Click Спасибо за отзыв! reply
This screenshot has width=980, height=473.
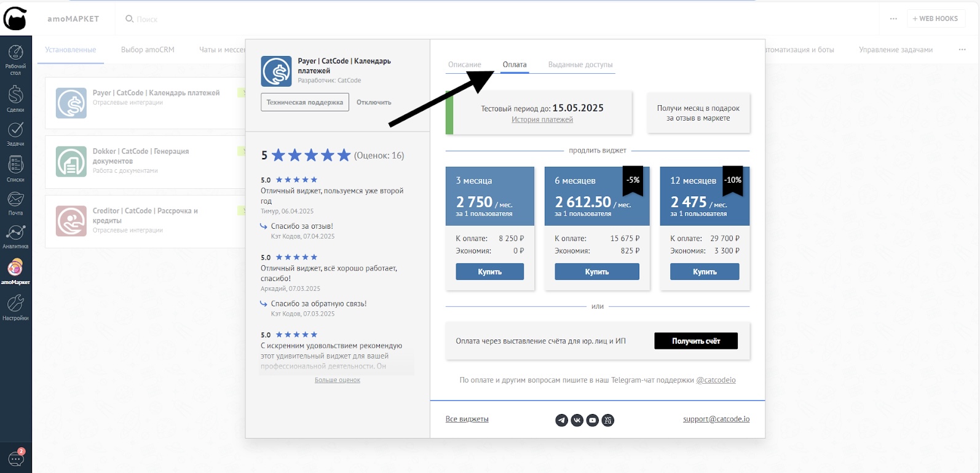302,226
